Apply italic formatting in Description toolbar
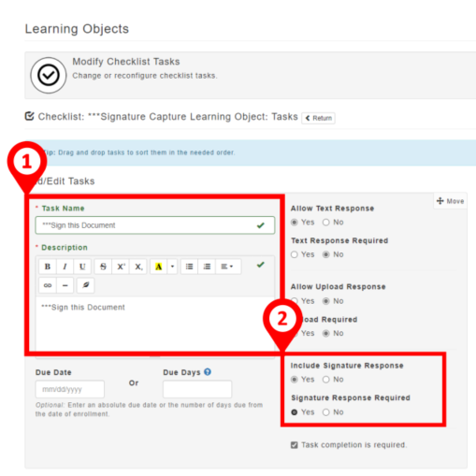The height and width of the screenshot is (476, 476). click(x=65, y=267)
